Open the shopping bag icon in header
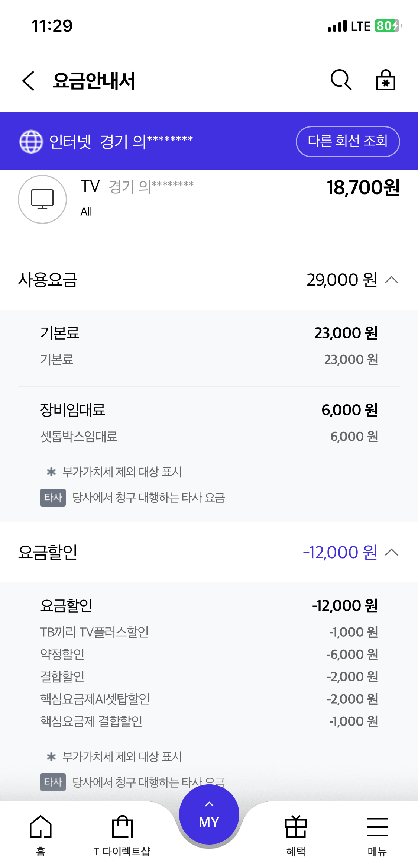This screenshot has height=868, width=418. 386,80
